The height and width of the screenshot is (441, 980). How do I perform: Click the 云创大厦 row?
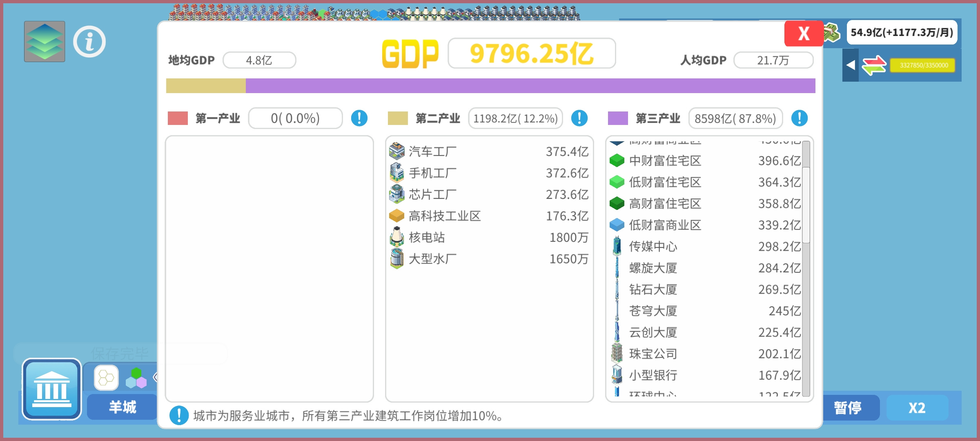point(705,332)
